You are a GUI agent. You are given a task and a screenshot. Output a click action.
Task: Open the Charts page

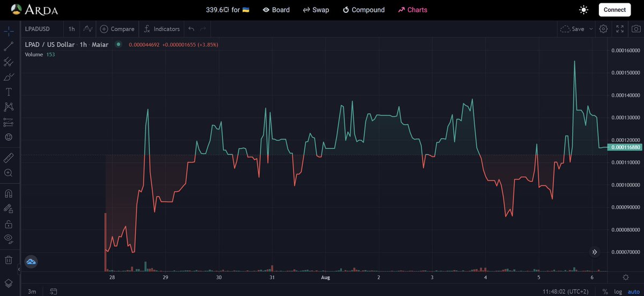(413, 10)
